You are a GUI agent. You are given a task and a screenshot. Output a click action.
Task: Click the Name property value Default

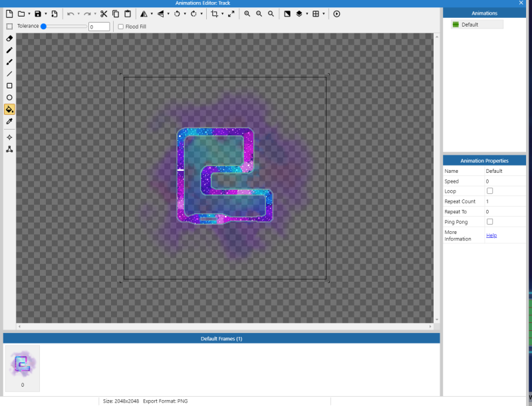pyautogui.click(x=493, y=171)
